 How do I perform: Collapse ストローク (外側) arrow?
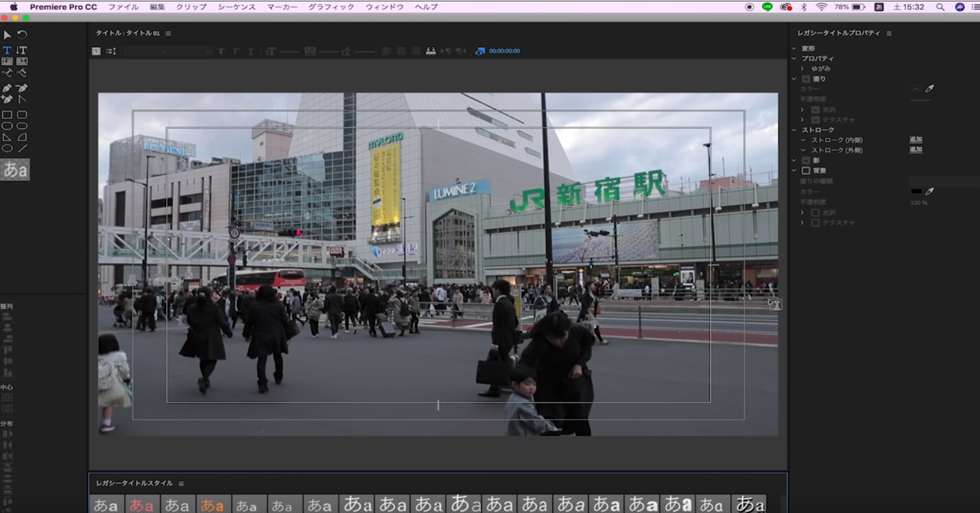[x=803, y=150]
